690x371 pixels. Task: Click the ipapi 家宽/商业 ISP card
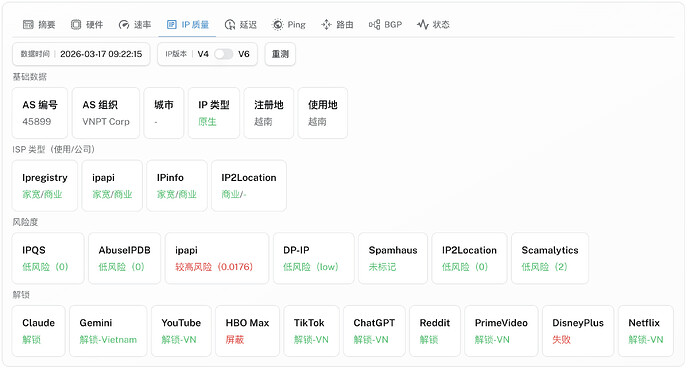[x=112, y=185]
